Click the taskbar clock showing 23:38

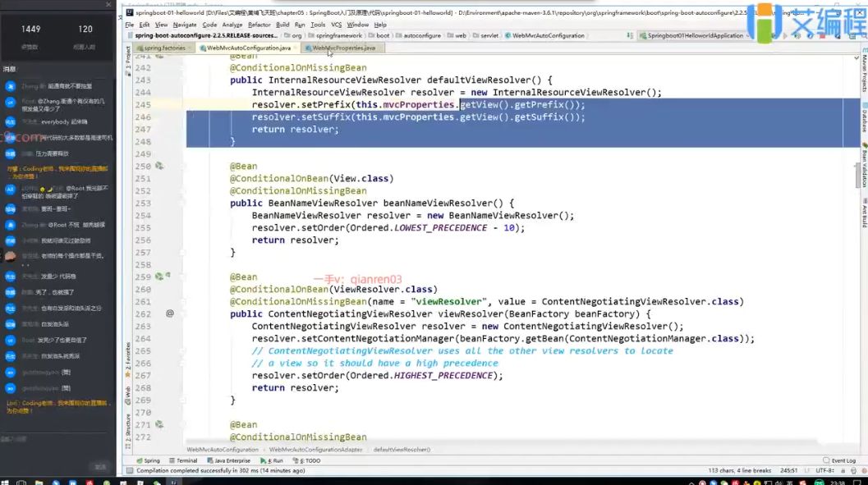tap(838, 483)
